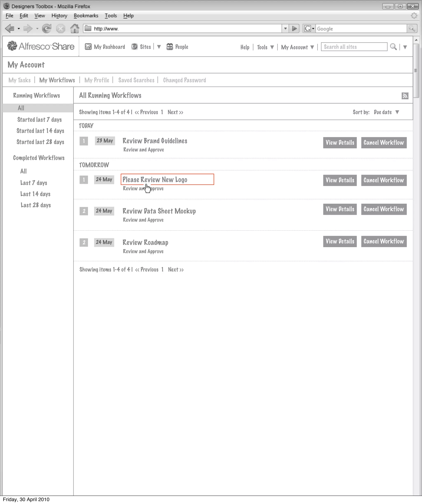The height and width of the screenshot is (504, 422).
Task: View Details for Review Brand Guidelines
Action: click(340, 143)
